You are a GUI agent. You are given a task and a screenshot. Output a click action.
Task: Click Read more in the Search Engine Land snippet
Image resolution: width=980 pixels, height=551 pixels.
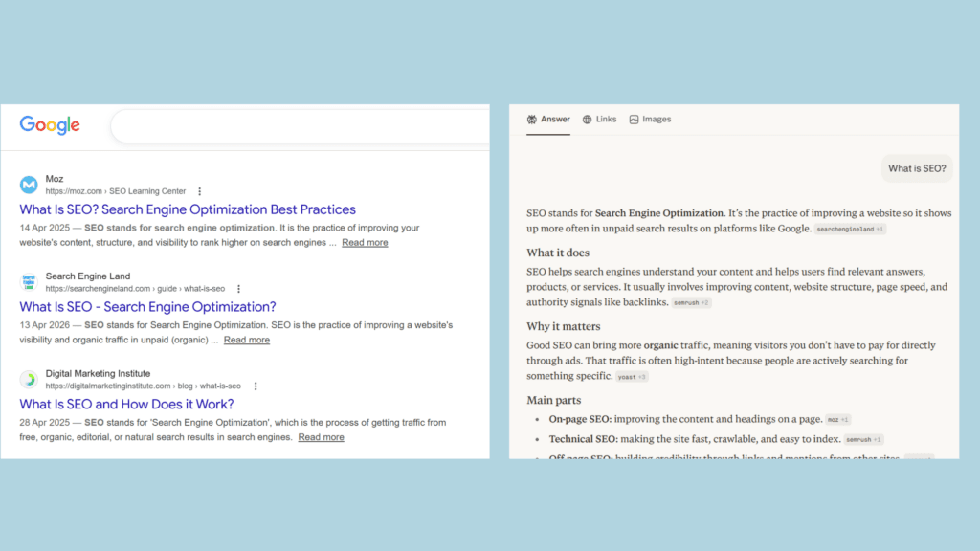246,340
